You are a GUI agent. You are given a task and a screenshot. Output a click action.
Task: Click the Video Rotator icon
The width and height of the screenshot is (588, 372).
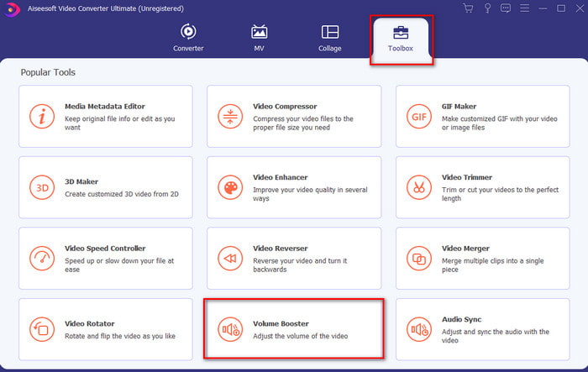[42, 329]
